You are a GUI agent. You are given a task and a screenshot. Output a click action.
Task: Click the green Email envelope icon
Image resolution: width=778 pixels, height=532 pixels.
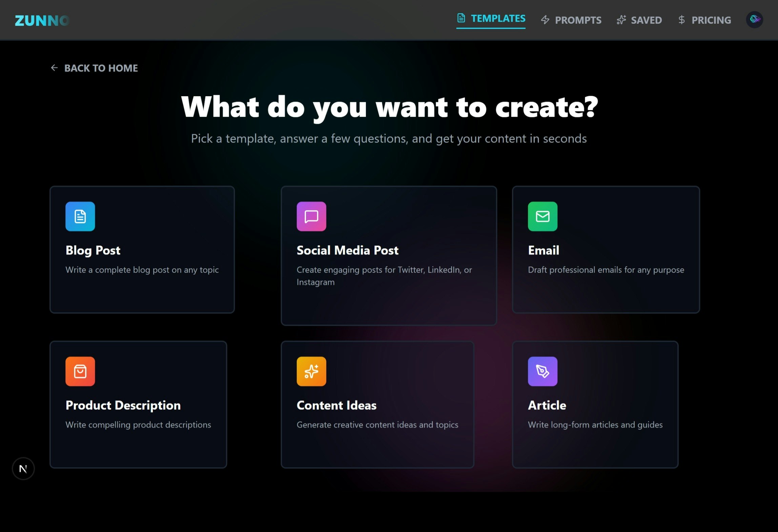542,216
